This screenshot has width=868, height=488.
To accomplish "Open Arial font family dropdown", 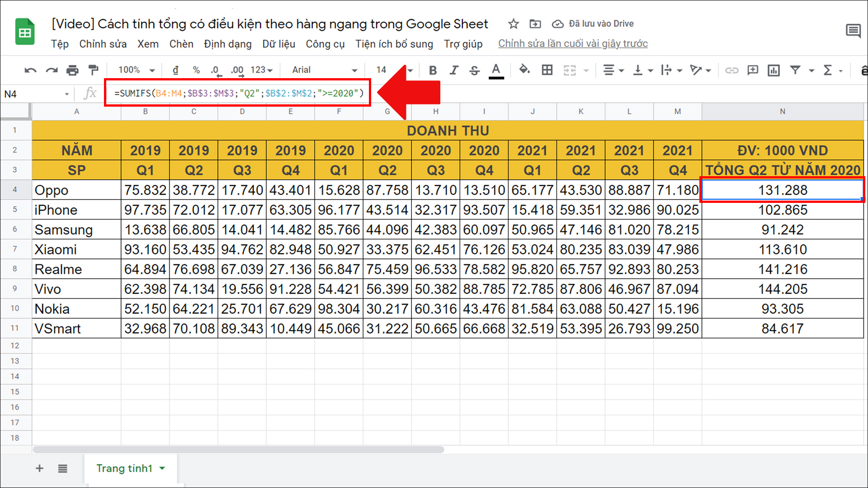I will click(325, 70).
